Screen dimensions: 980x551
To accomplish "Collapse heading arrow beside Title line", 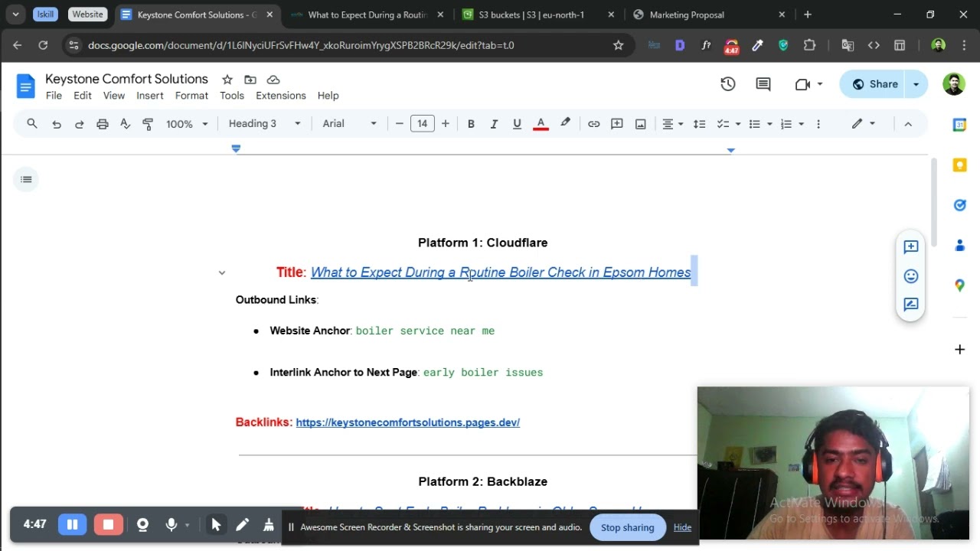I will (222, 272).
